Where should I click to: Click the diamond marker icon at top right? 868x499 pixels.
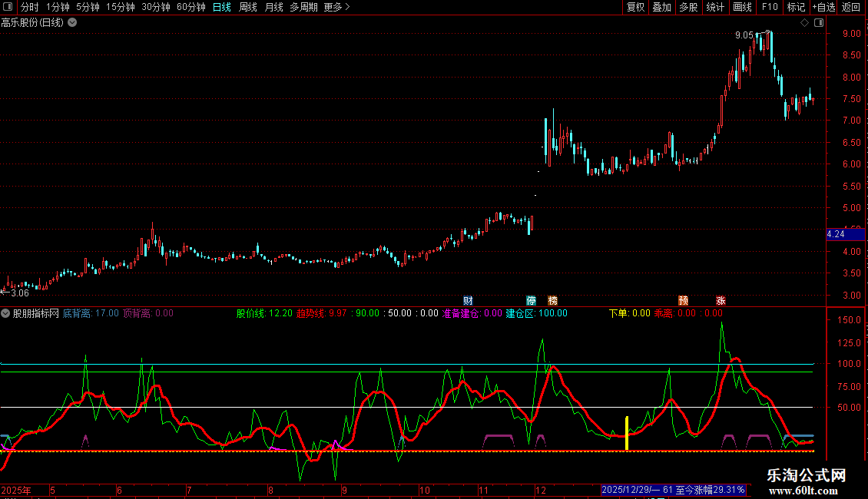(x=804, y=23)
